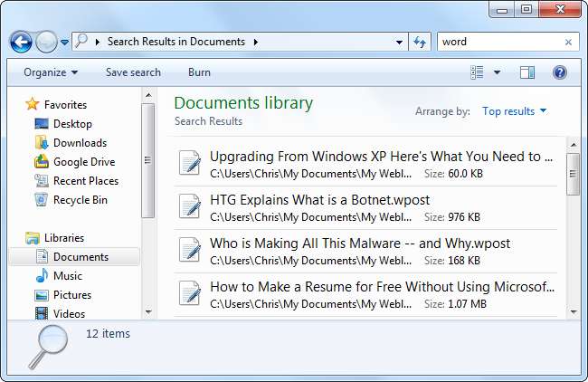Open the Organize dropdown menu
This screenshot has height=382, width=588.
(x=51, y=72)
